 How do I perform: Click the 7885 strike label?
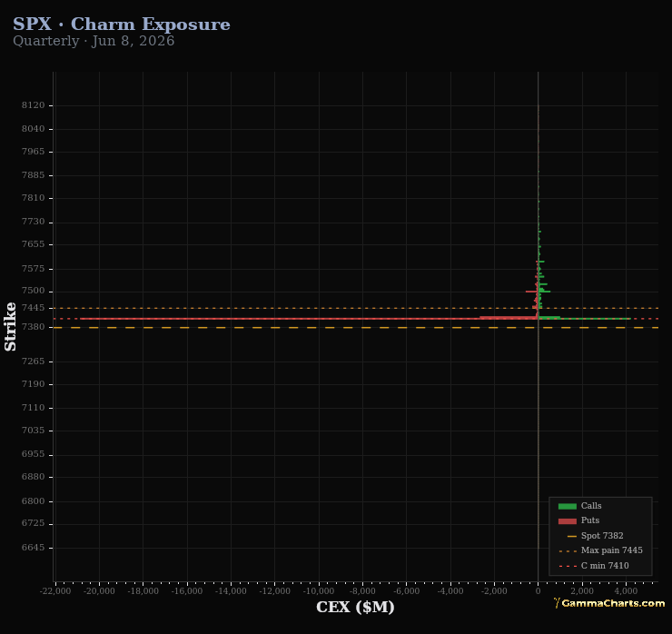(34, 175)
